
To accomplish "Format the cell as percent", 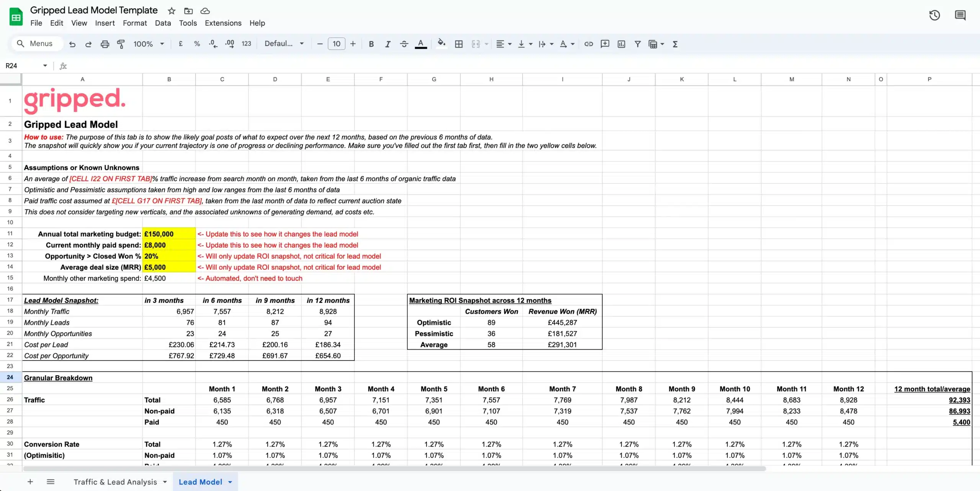I will 197,44.
